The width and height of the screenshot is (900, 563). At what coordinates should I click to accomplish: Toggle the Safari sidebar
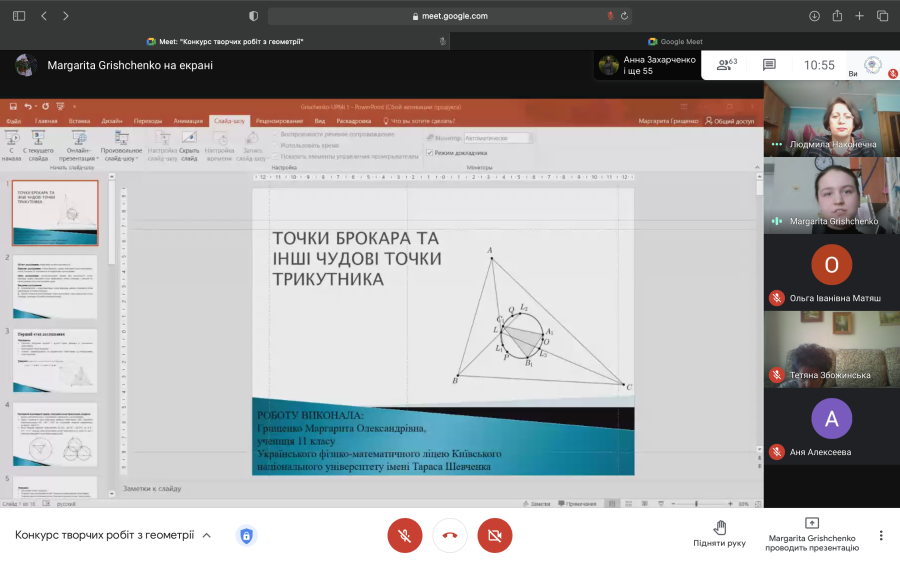click(19, 16)
